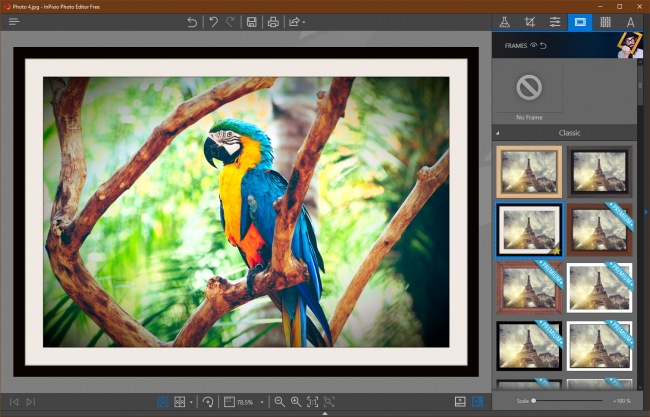Screen dimensions: 650x417
Task: Expand the bottom tray with the up triangle
Action: [x=325, y=414]
